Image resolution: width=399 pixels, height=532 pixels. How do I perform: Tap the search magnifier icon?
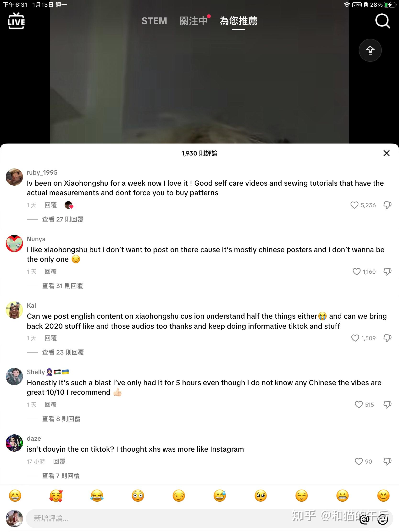(383, 21)
